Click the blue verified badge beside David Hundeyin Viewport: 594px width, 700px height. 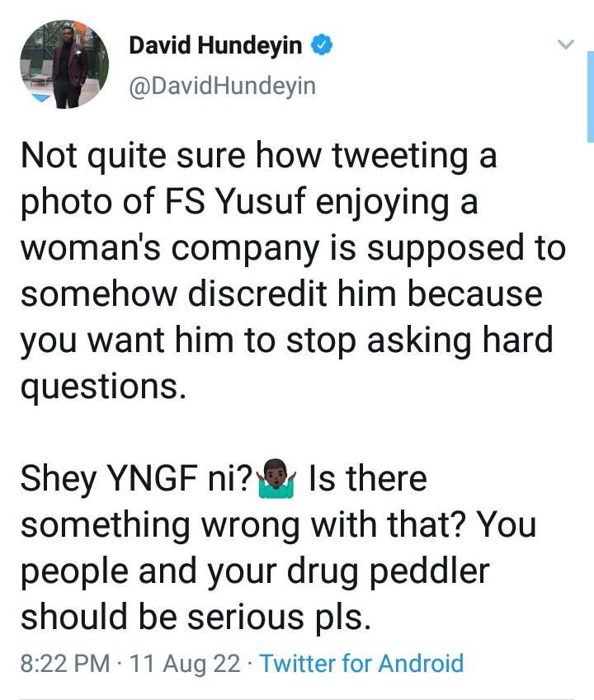tap(320, 46)
